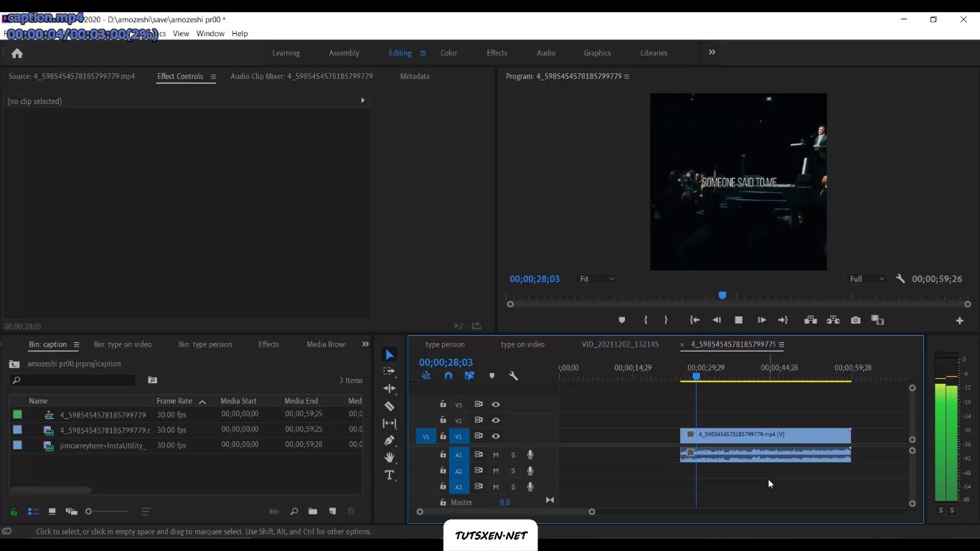Open Comparison View in Program monitor

click(x=877, y=320)
